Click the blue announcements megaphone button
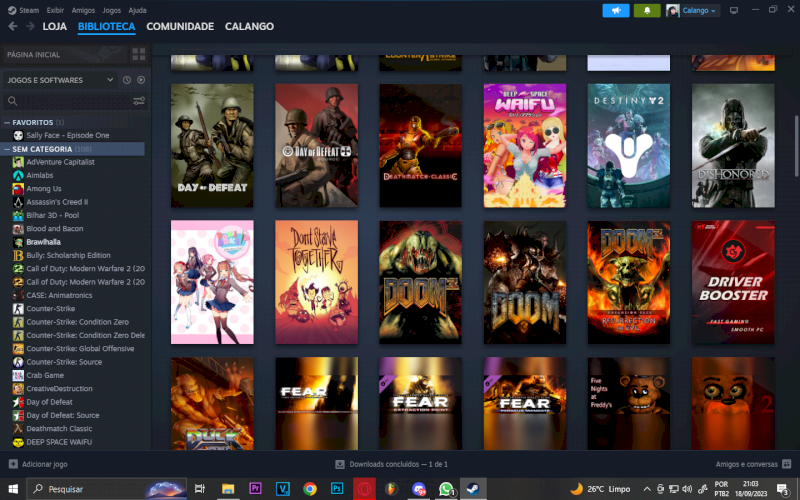Screen dimensions: 800x500 [615, 10]
